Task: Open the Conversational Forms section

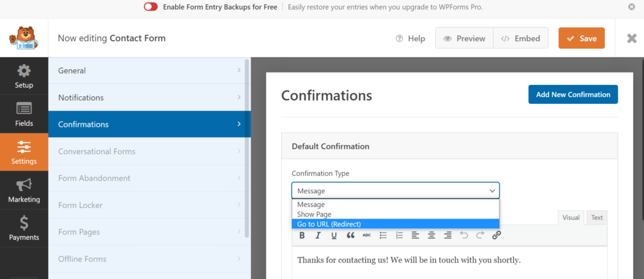Action: coord(149,151)
